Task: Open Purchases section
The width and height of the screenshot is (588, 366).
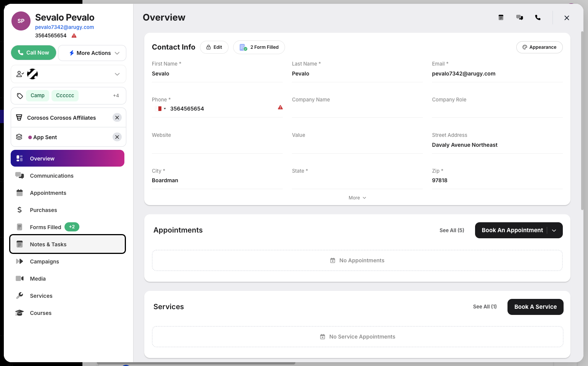Action: [x=68, y=210]
